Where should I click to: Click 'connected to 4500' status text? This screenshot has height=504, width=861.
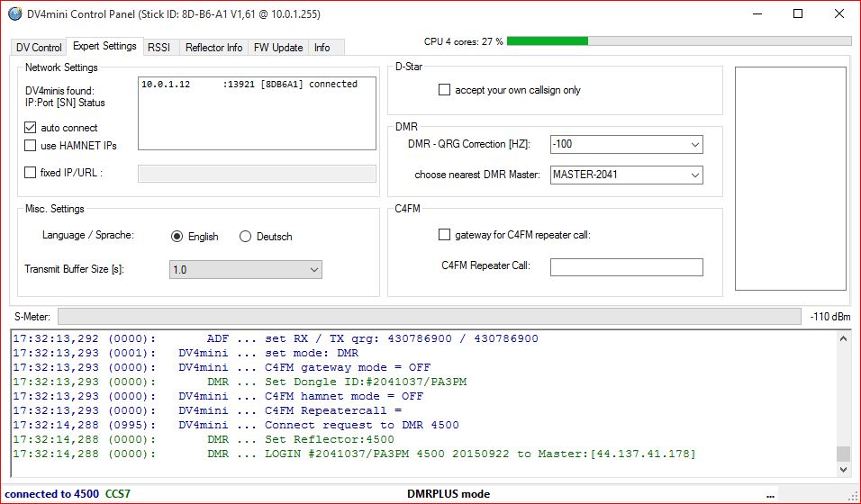tap(52, 493)
